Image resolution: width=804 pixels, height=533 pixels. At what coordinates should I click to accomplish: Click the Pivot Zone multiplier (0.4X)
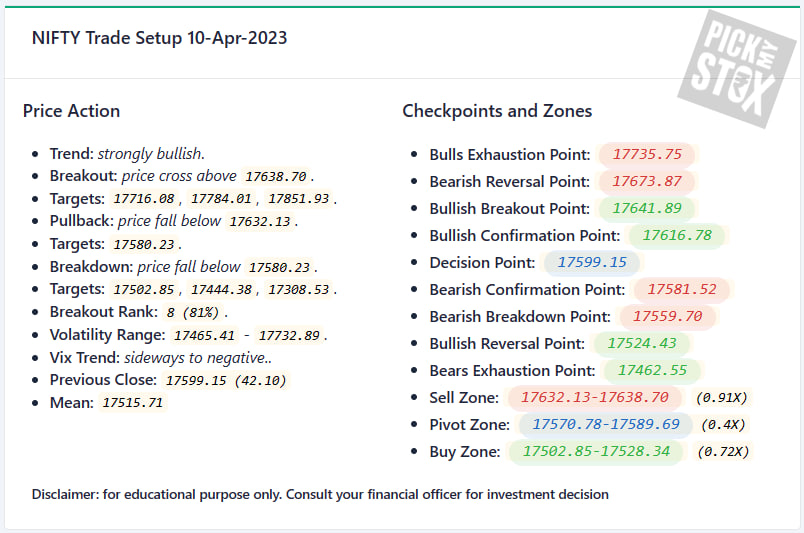pos(723,425)
